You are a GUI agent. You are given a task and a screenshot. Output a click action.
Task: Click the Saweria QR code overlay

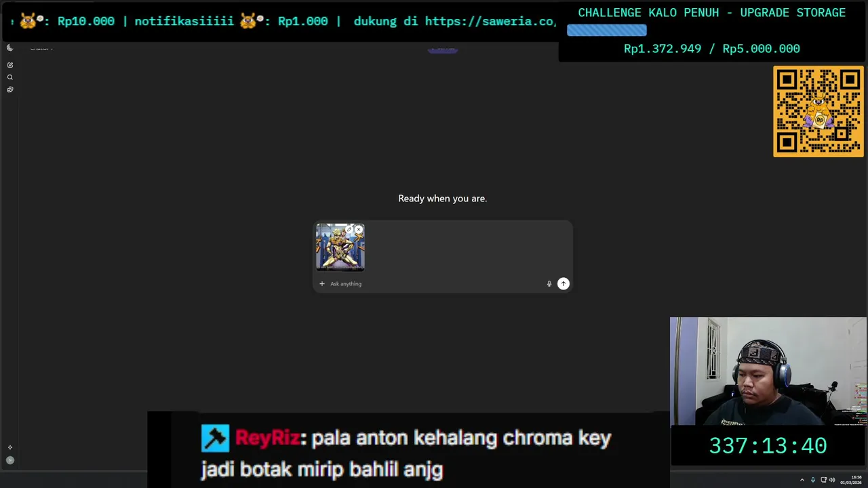(x=818, y=112)
